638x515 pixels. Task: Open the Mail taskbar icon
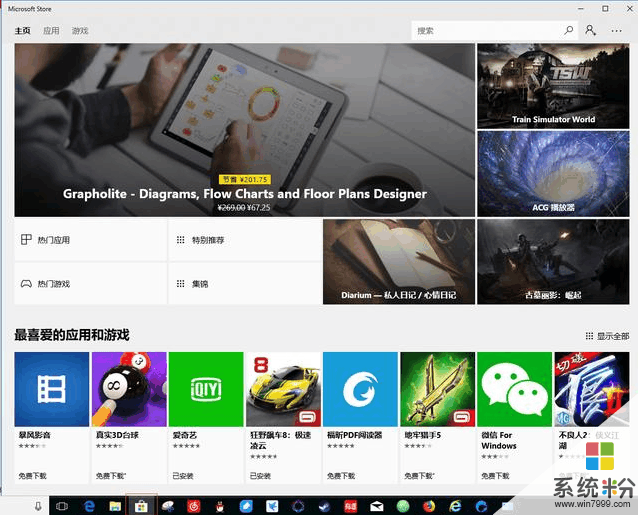(377, 506)
